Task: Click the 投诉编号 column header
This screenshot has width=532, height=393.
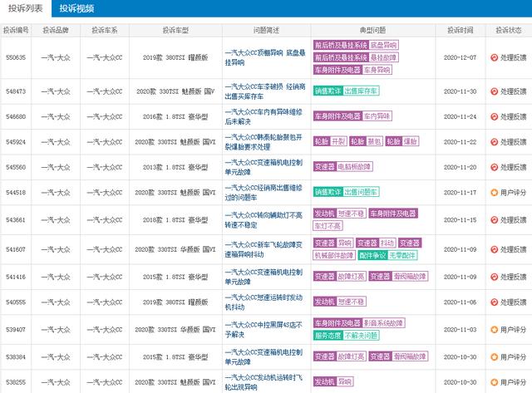Action: pyautogui.click(x=16, y=31)
